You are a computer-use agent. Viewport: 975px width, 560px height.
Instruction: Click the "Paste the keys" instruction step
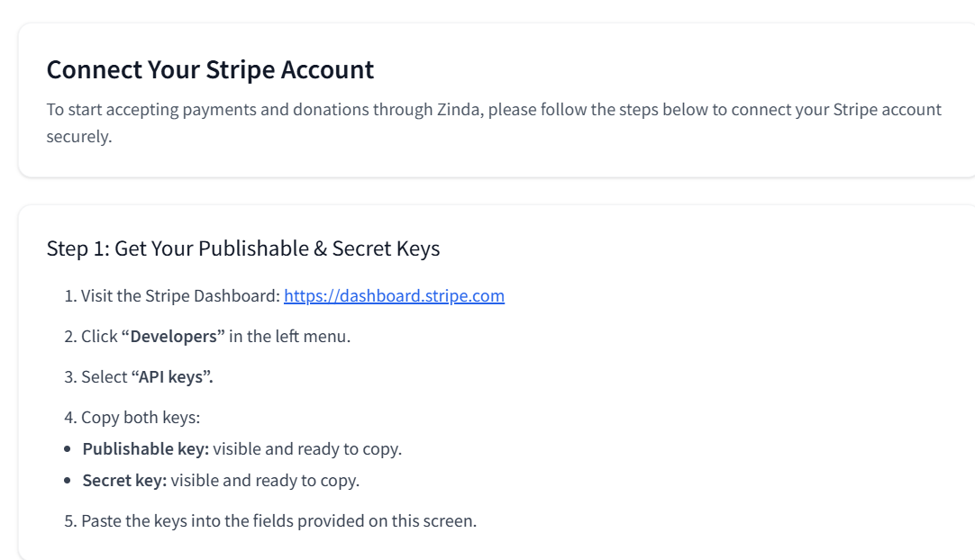click(278, 521)
